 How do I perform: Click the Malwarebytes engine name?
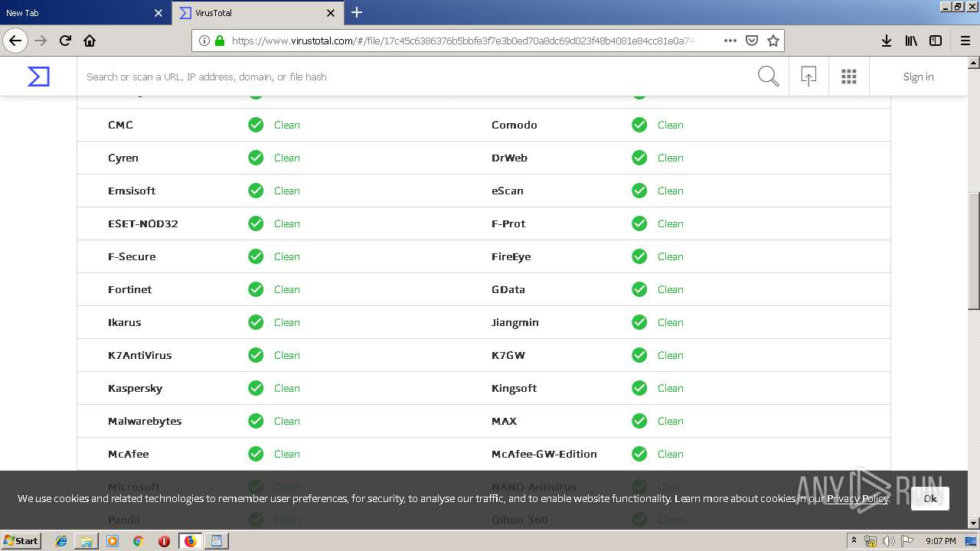pyautogui.click(x=145, y=421)
